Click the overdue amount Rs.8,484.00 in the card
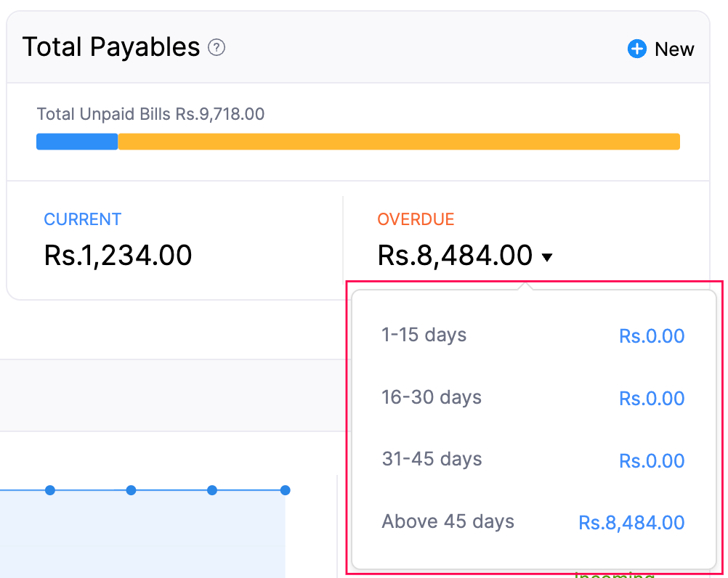Viewport: 728px width, 578px height. [x=455, y=256]
